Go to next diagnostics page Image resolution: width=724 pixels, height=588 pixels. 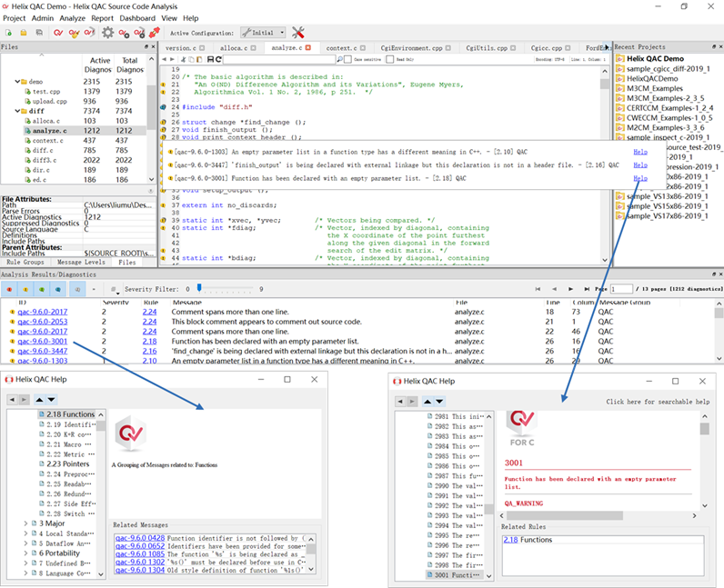click(x=570, y=289)
